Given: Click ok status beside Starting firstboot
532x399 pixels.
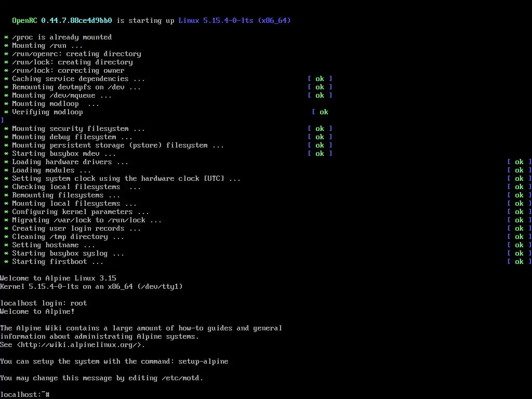Looking at the screenshot, I should [519, 262].
